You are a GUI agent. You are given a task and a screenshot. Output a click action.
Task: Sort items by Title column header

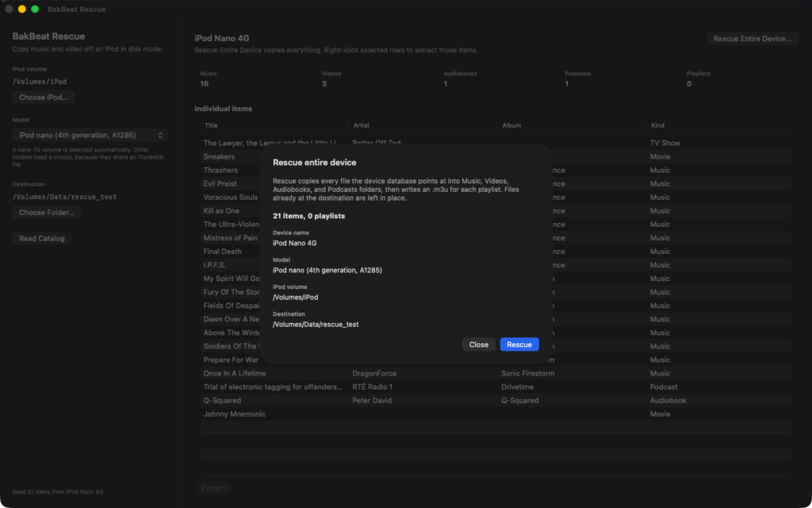point(211,125)
